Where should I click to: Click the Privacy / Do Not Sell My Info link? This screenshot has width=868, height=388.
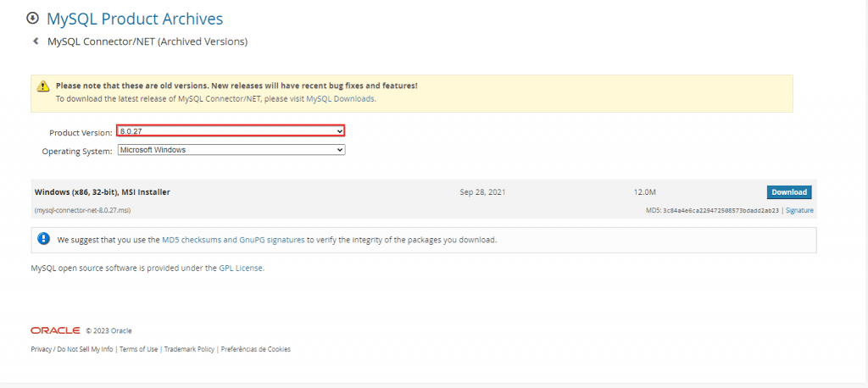point(71,349)
